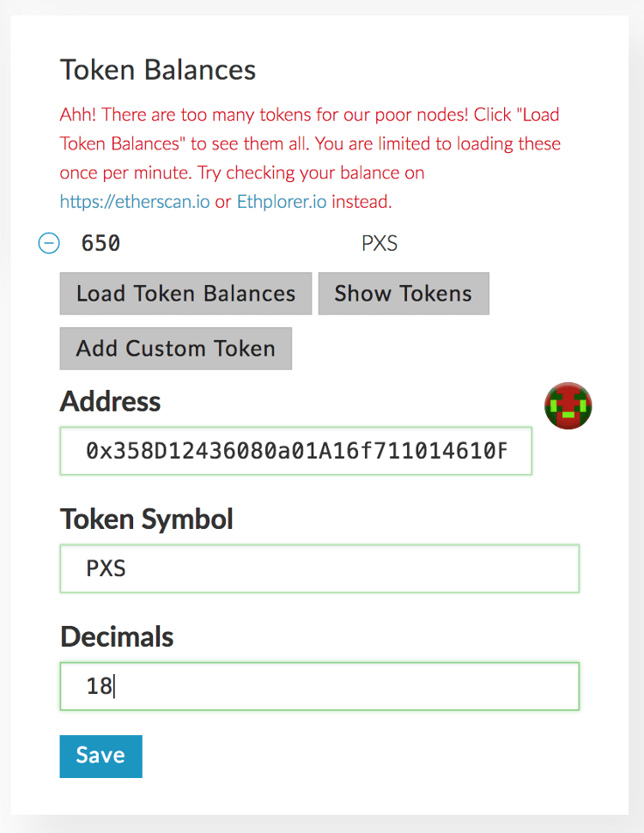The width and height of the screenshot is (644, 833).
Task: Click the Token Symbol label
Action: [x=147, y=520]
